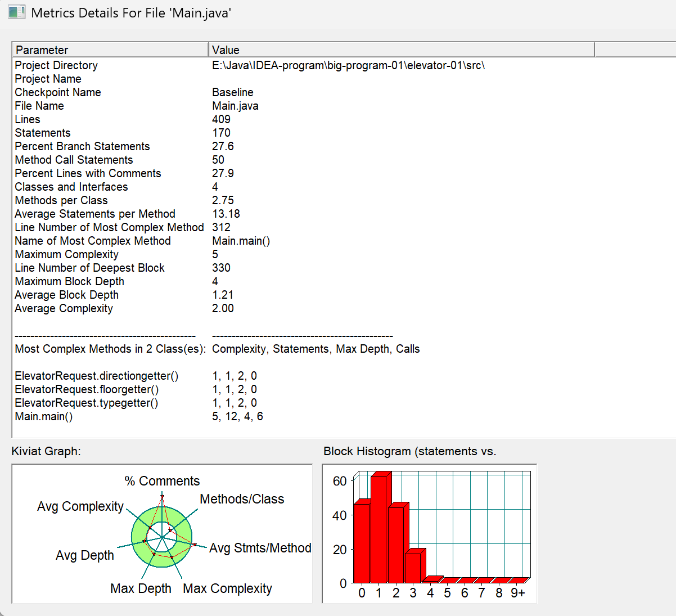Click the Block Histogram title label

click(x=410, y=451)
